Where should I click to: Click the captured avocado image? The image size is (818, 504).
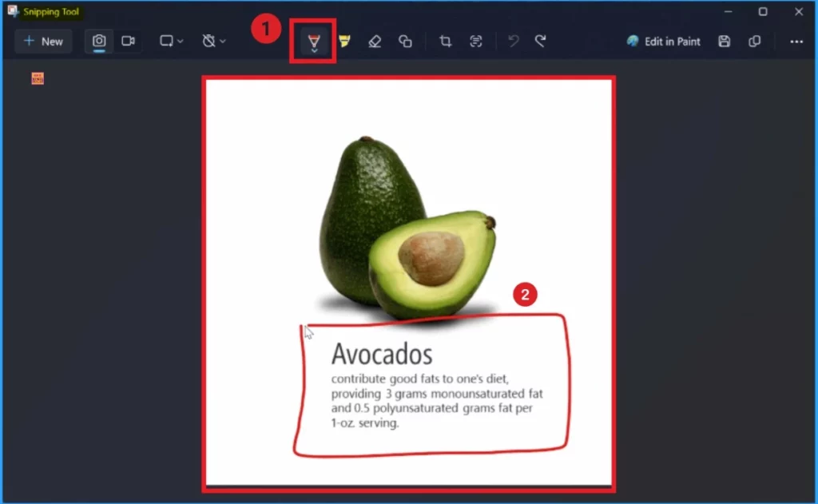[x=408, y=282]
